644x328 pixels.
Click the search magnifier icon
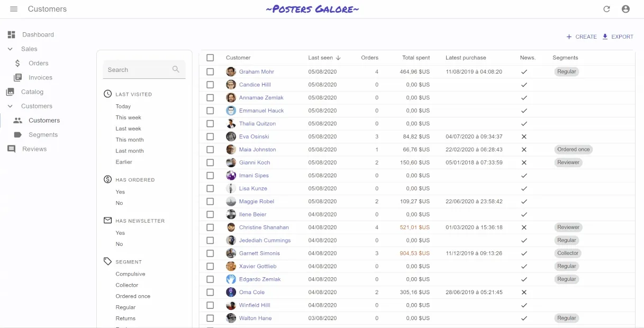[x=175, y=69]
